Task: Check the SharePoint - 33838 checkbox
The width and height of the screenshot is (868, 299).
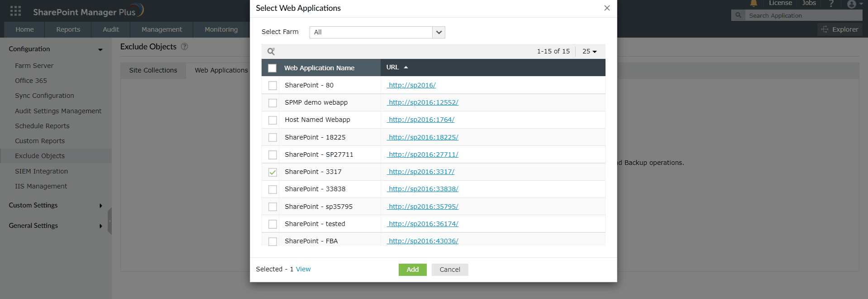Action: coord(272,189)
